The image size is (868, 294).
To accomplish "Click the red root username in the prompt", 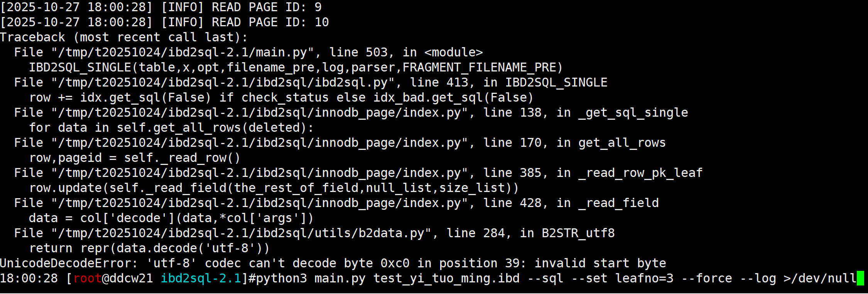I will click(x=87, y=279).
